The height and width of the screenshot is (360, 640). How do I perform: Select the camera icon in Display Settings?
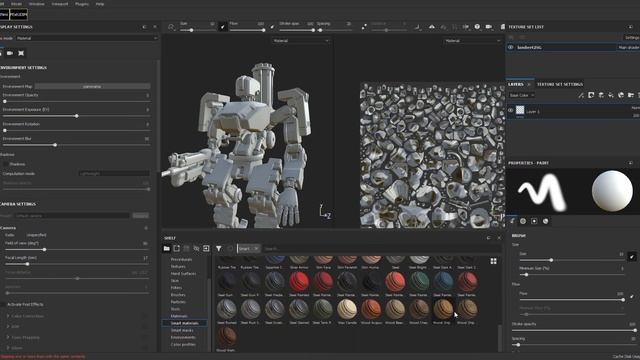point(10,53)
